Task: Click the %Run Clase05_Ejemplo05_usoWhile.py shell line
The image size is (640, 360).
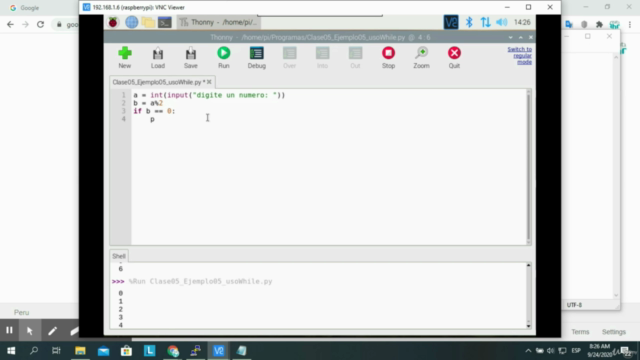Action: 200,281
